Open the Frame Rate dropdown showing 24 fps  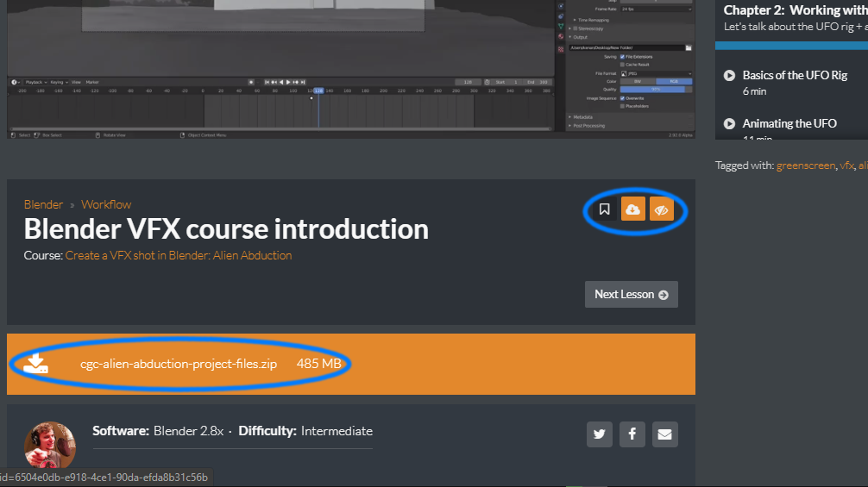click(657, 9)
